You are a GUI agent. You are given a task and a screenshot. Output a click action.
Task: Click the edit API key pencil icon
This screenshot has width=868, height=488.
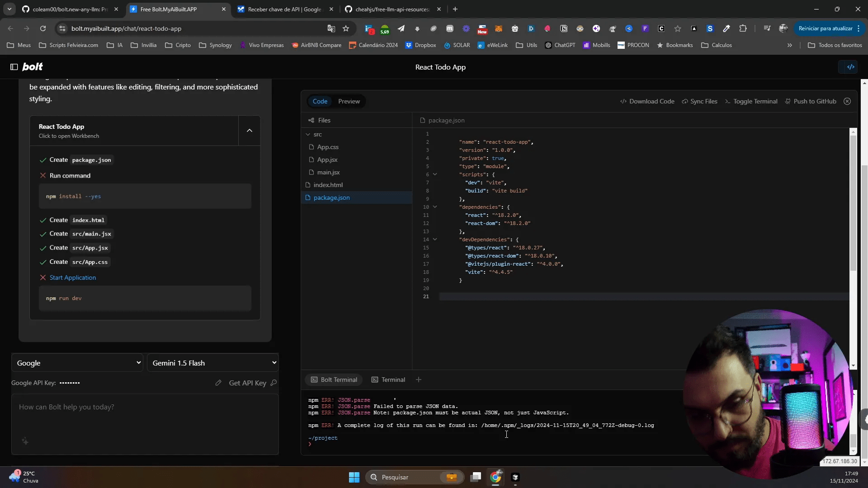click(218, 383)
